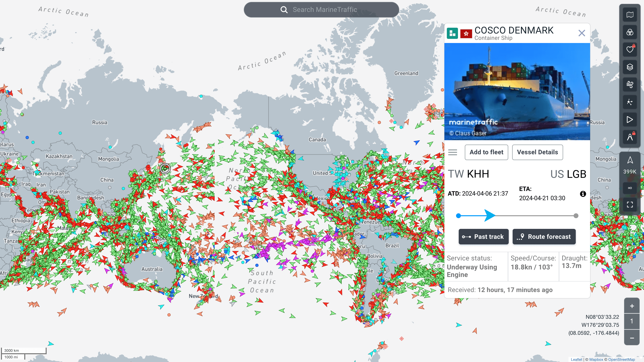Click the 'Greenland' map label
This screenshot has width=644, height=362.
[406, 73]
